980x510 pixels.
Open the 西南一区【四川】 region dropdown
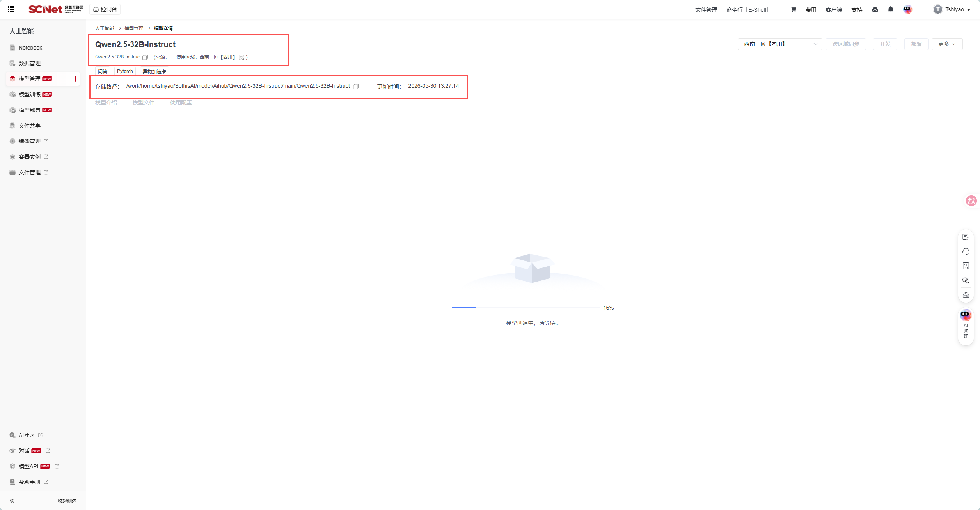click(x=780, y=44)
